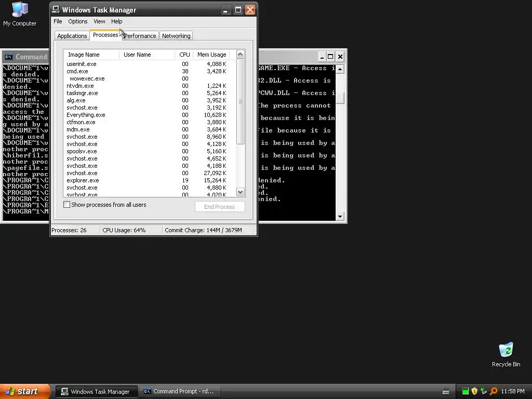
Task: Switch to the Performance tab
Action: [140, 36]
